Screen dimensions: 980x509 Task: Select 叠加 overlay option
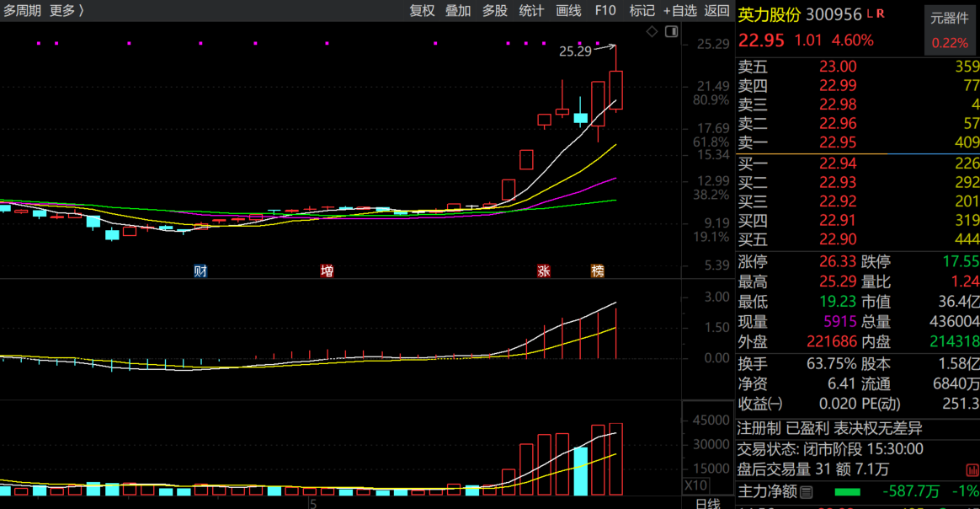tap(458, 11)
